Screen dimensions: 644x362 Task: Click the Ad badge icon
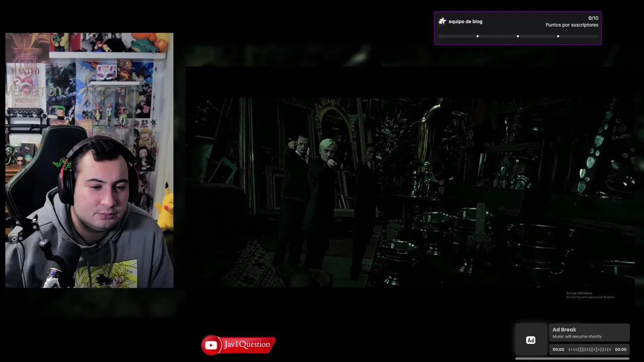point(530,340)
